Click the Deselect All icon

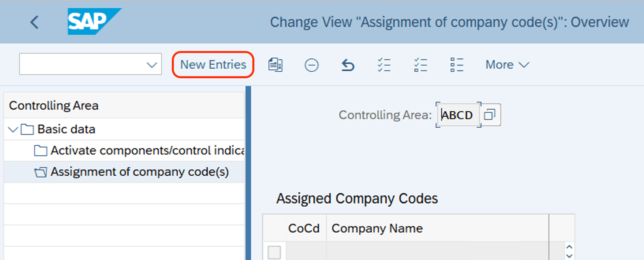click(456, 64)
